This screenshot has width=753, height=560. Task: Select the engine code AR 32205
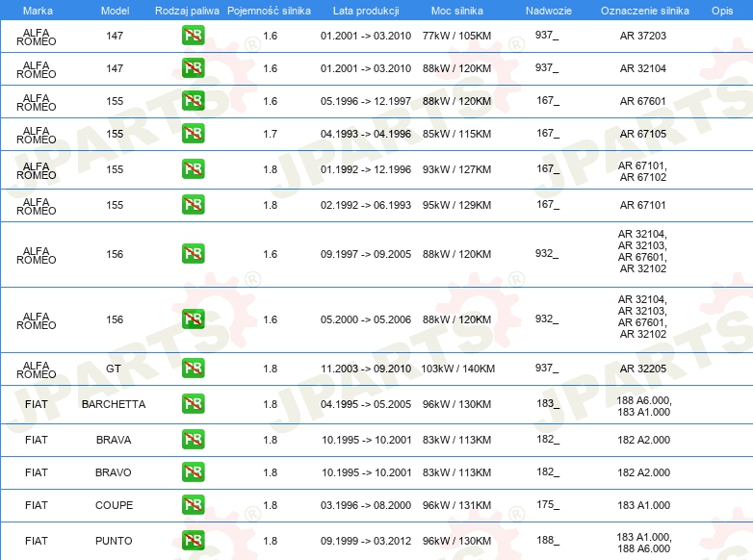coord(643,369)
